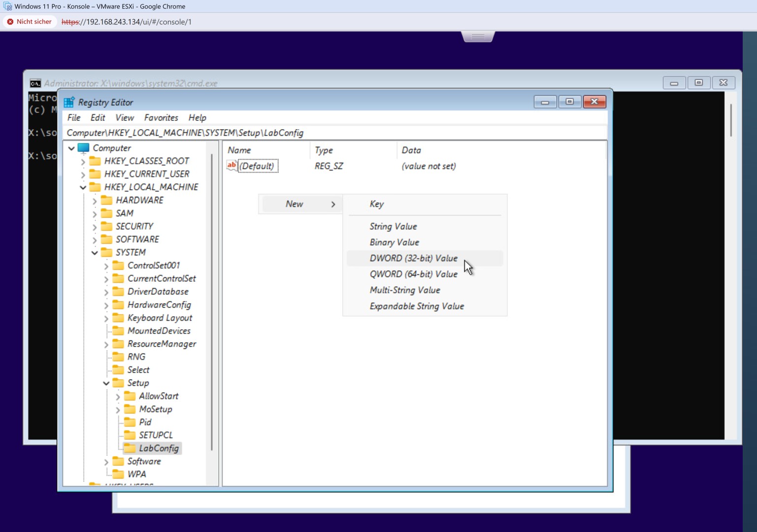Click the SOFTWARE folder icon
Screen dimensions: 757x532
point(106,239)
